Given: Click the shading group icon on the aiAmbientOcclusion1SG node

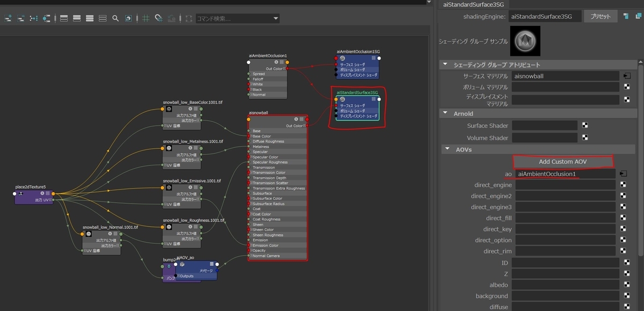Looking at the screenshot, I should (x=342, y=59).
